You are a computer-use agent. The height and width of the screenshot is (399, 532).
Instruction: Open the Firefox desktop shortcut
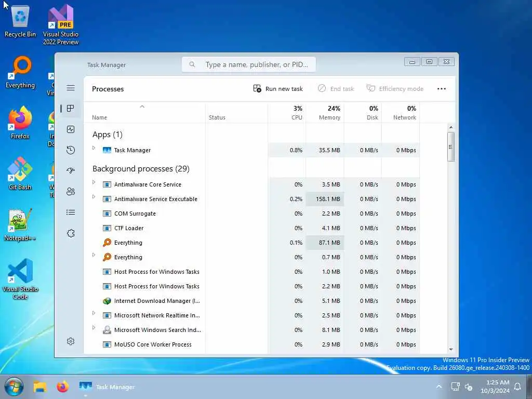click(20, 123)
